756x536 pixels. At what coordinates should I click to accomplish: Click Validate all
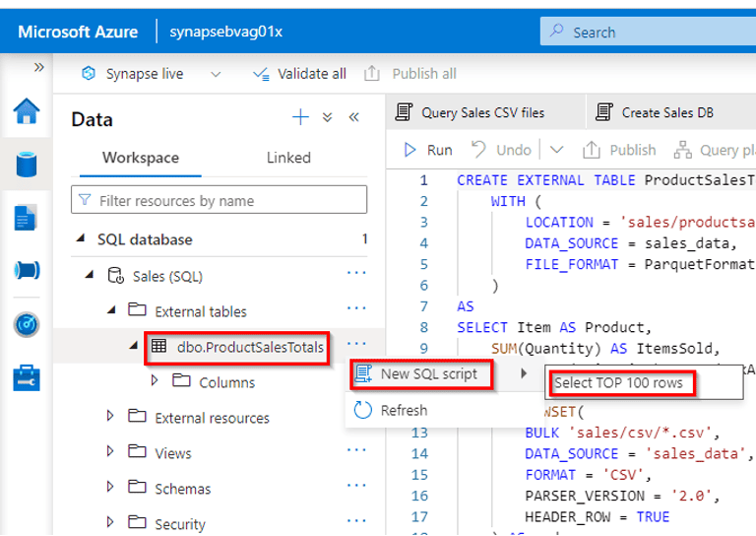point(299,74)
